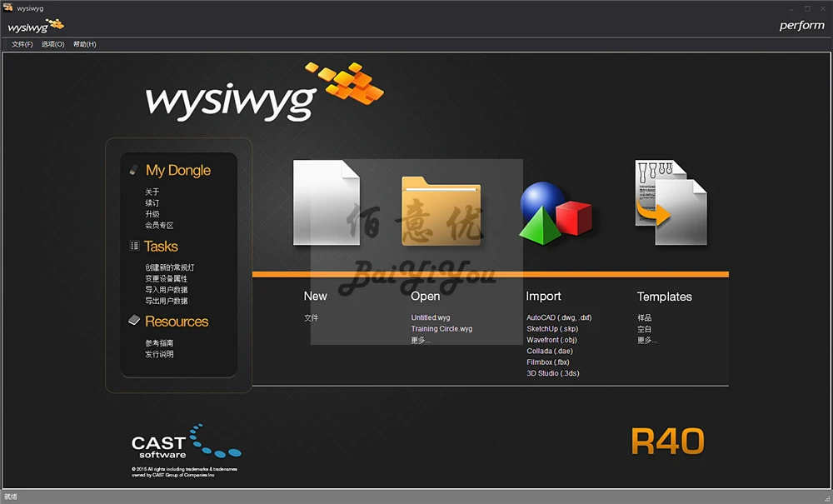
Task: Select 样品 template
Action: point(645,317)
